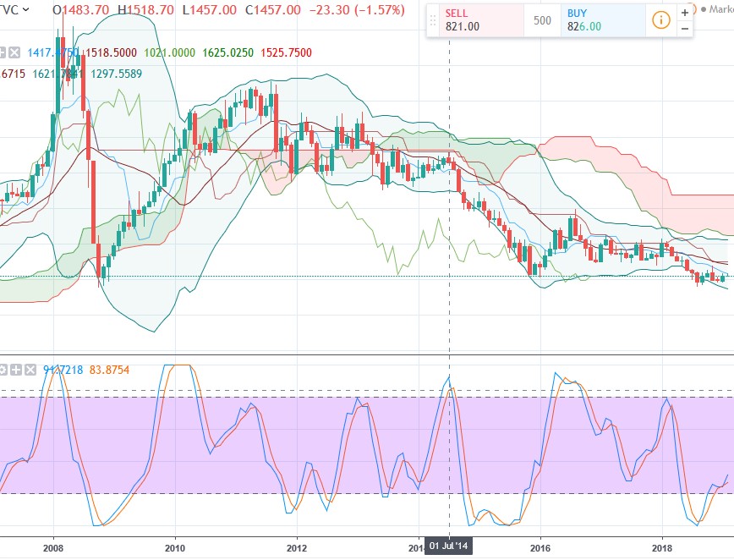Viewport: 734px width, 560px height.
Task: Click the Stochastic %K value 91.7218
Action: click(63, 370)
